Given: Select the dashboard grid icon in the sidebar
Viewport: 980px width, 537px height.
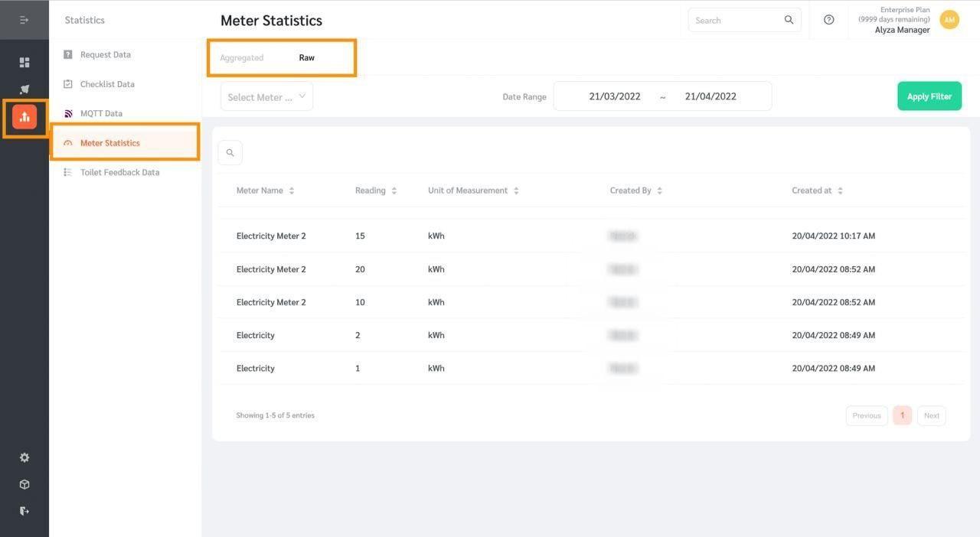Looking at the screenshot, I should pos(24,61).
